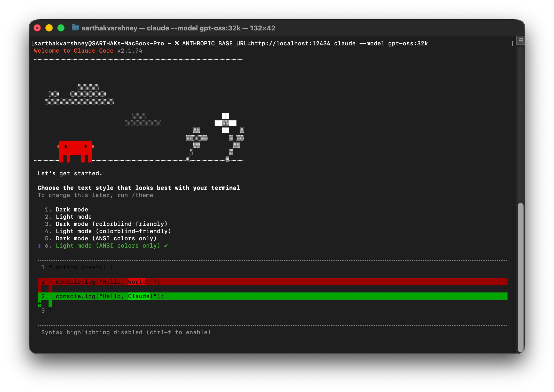Select option 2 Light mode
The width and height of the screenshot is (554, 392).
[x=68, y=217]
